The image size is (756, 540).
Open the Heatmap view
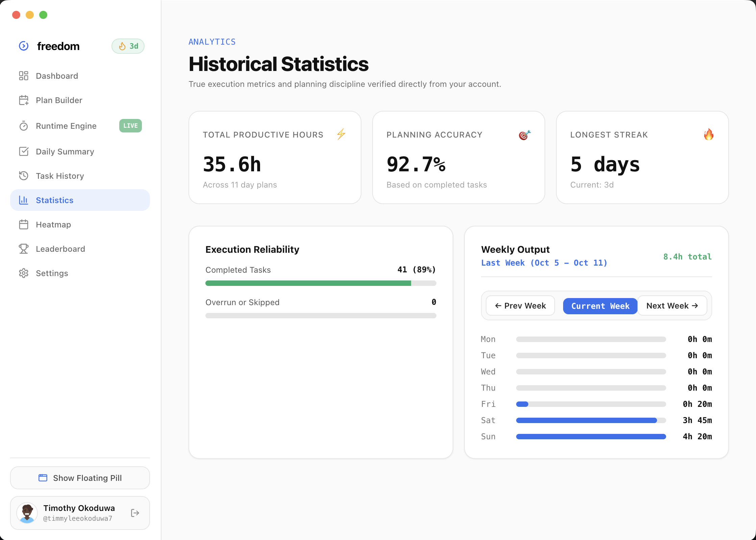80,224
